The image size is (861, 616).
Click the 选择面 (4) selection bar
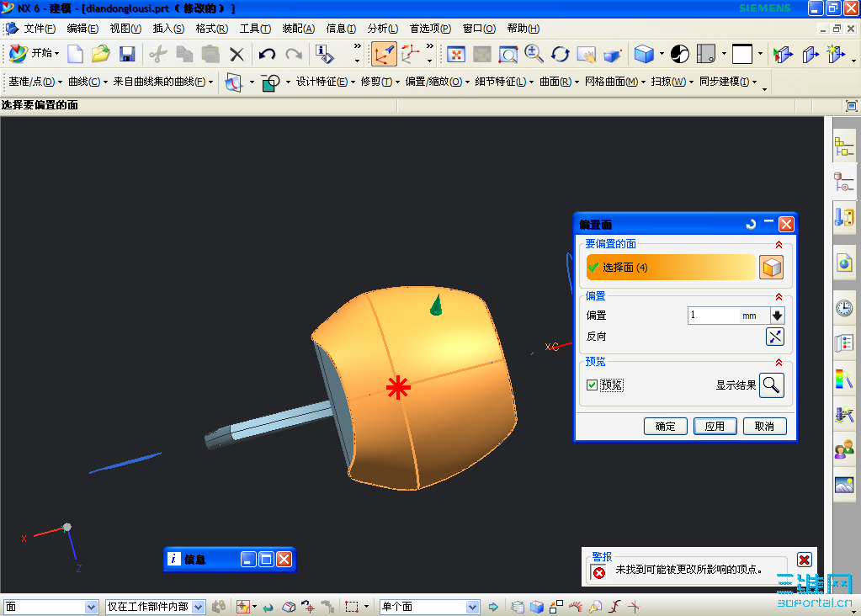(x=671, y=268)
